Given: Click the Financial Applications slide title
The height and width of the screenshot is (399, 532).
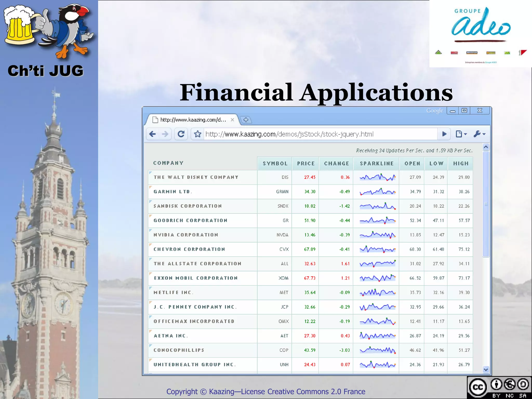Looking at the screenshot, I should coord(316,92).
